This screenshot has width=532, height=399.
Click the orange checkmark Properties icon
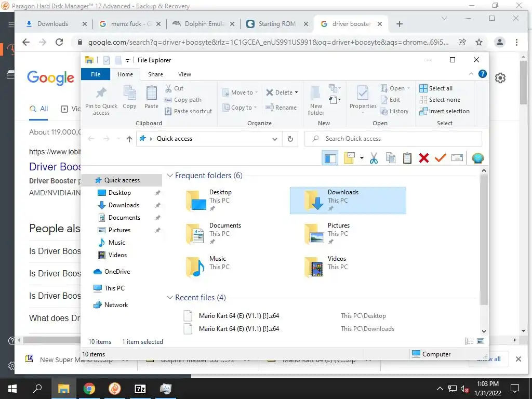click(x=441, y=158)
